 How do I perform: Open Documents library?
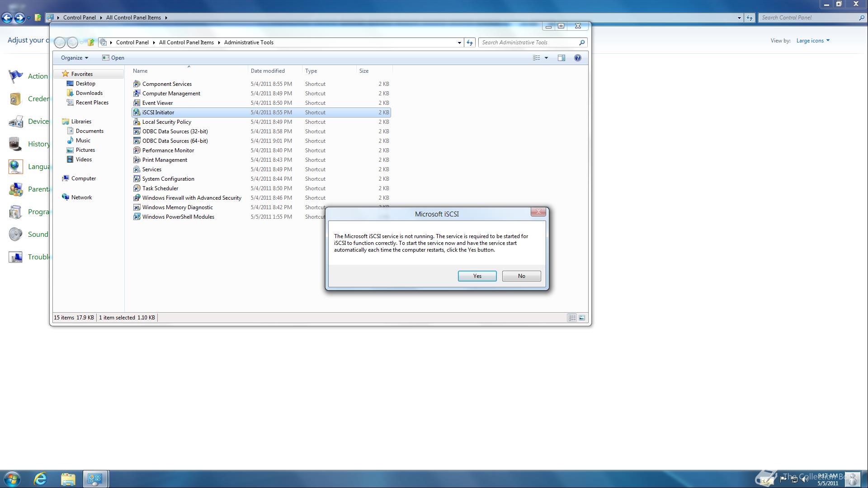90,131
